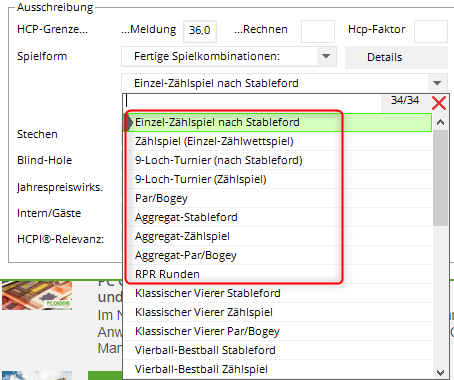Click the scroll up arrow in list

(x=440, y=122)
